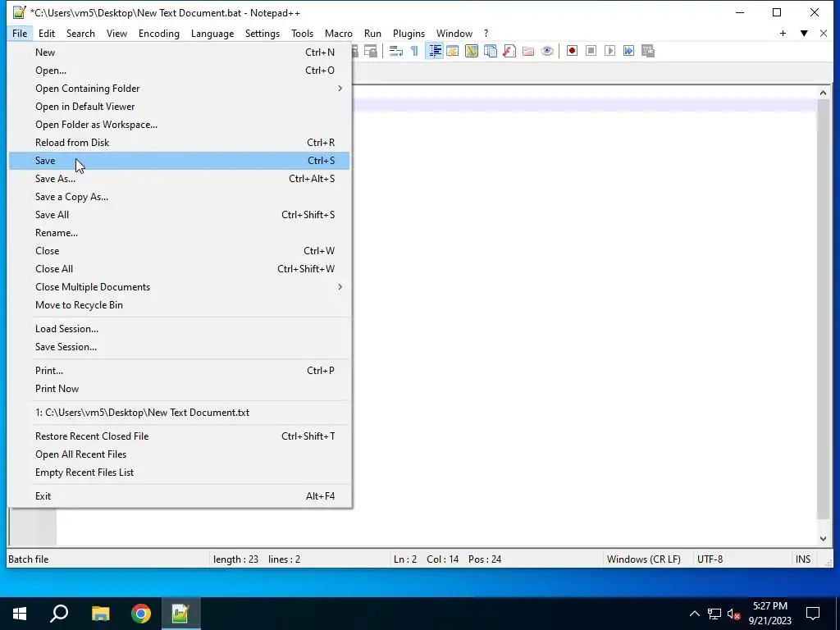Click Save Session... entry
This screenshot has height=630, width=840.
pos(179,347)
